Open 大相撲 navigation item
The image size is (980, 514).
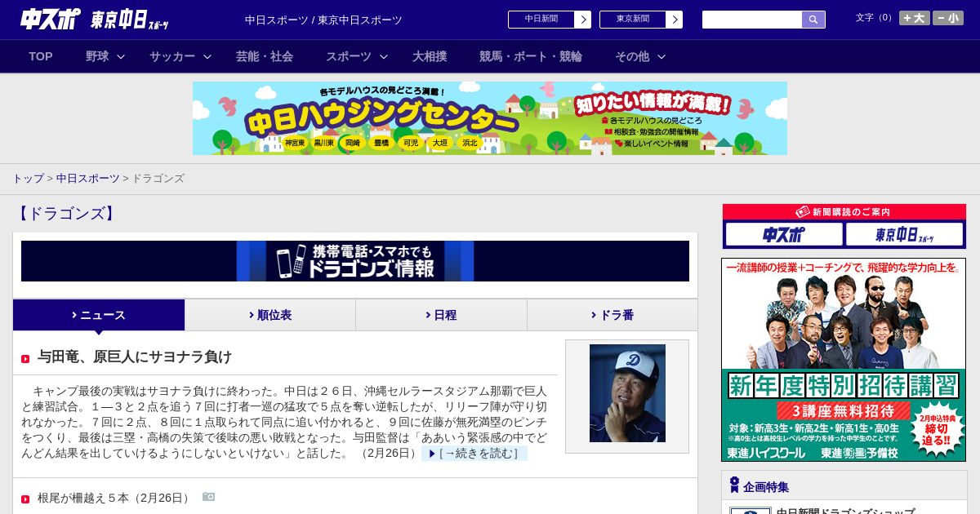point(430,56)
